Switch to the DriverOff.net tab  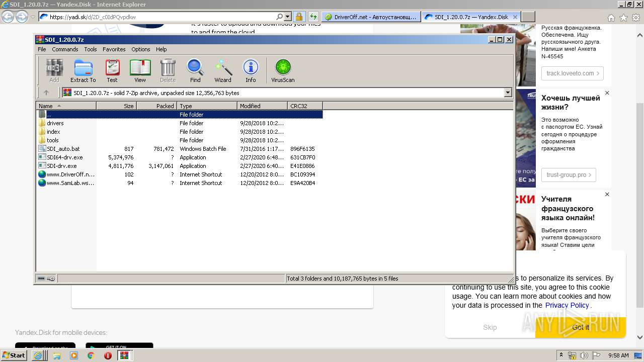371,17
